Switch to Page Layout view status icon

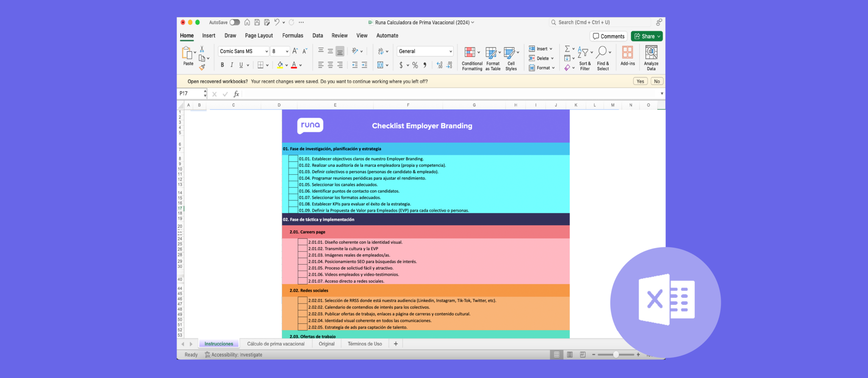570,355
